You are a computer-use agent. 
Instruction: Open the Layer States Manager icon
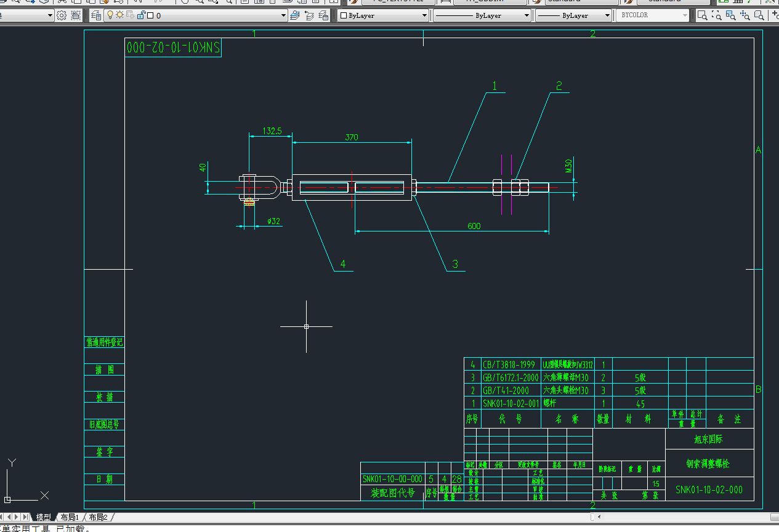[323, 15]
